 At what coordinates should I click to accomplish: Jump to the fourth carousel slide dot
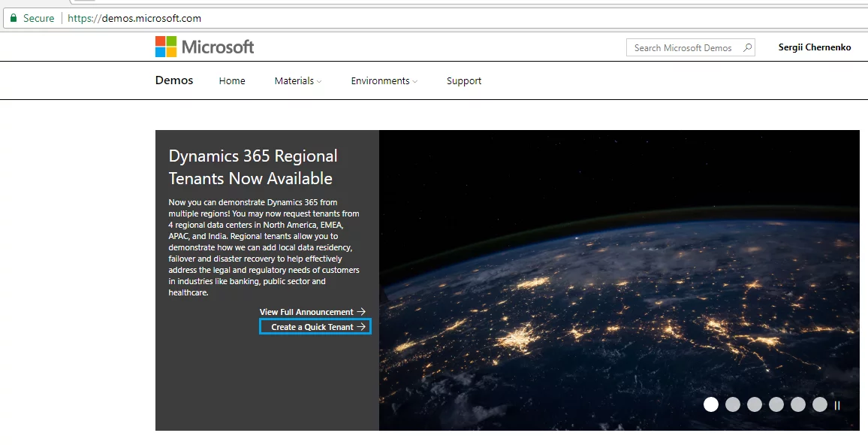coord(776,404)
